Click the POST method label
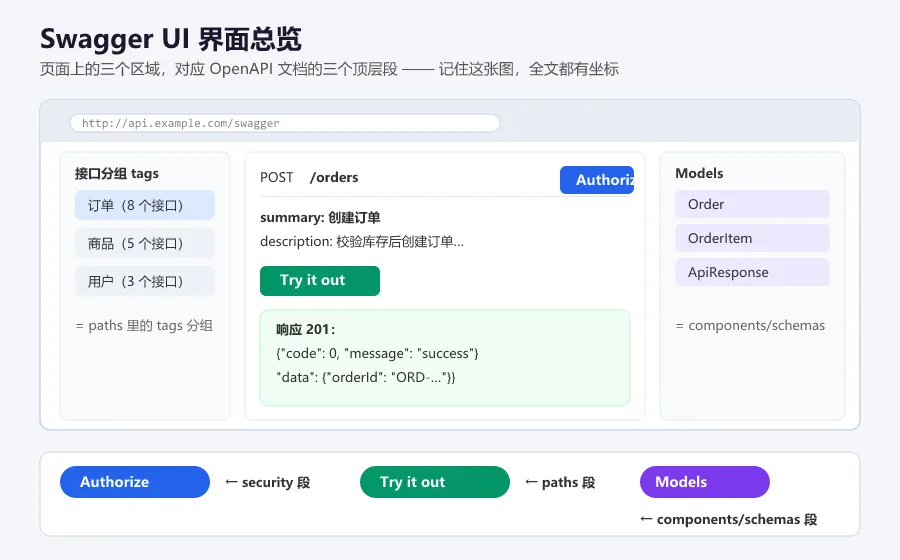900x560 pixels. click(277, 177)
